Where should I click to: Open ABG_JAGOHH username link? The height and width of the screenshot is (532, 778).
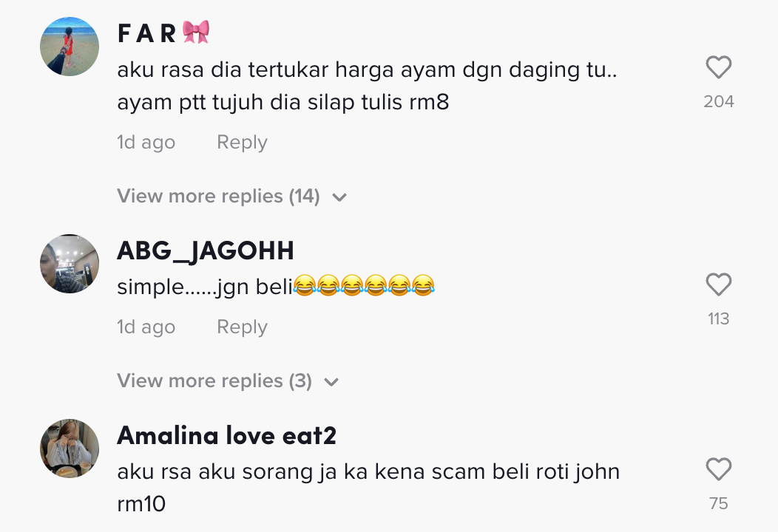pos(206,251)
